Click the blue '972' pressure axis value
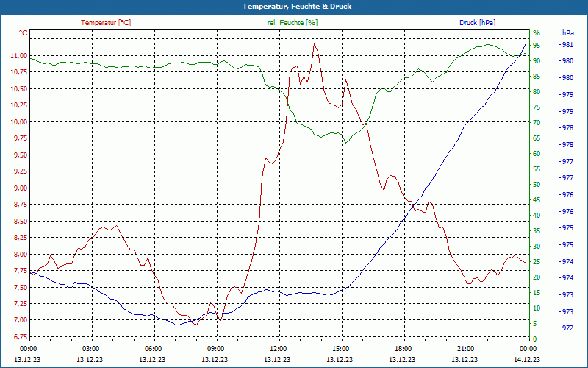The width and height of the screenshot is (588, 368). (x=567, y=328)
